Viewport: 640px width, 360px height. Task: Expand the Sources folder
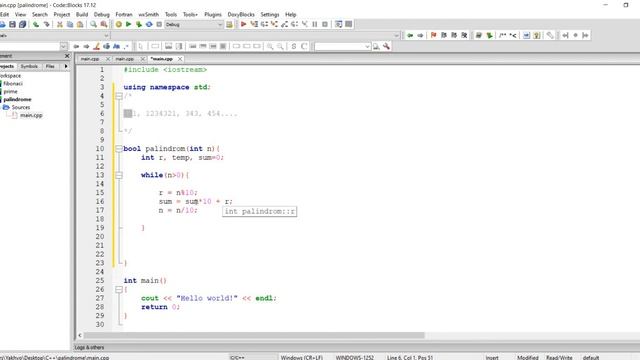[x=20, y=107]
